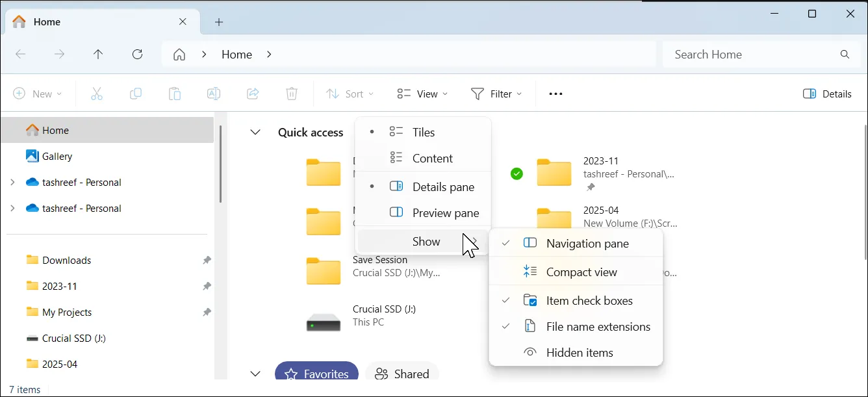868x397 pixels.
Task: Click inside the Search Home field
Action: (747, 55)
